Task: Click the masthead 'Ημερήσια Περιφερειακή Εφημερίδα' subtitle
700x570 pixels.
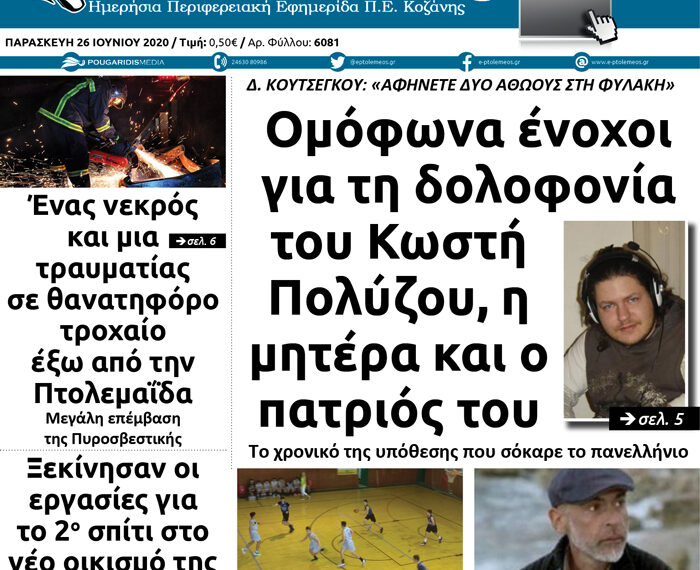Action: pyautogui.click(x=277, y=7)
